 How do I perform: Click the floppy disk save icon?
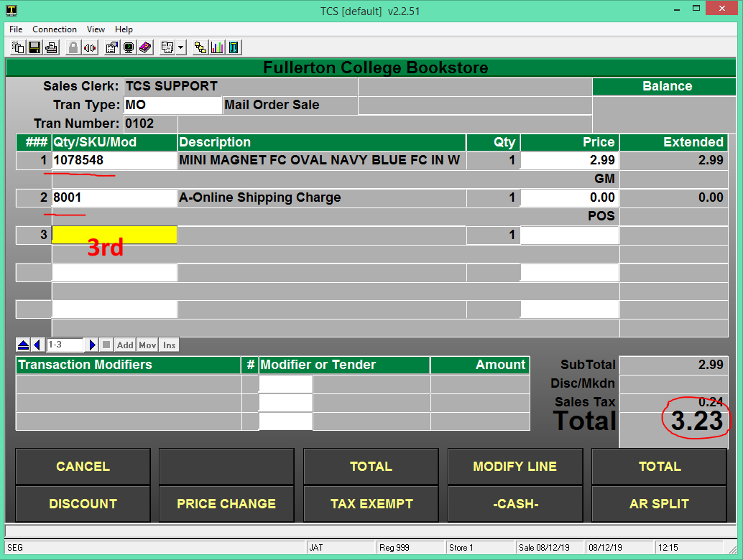(34, 47)
